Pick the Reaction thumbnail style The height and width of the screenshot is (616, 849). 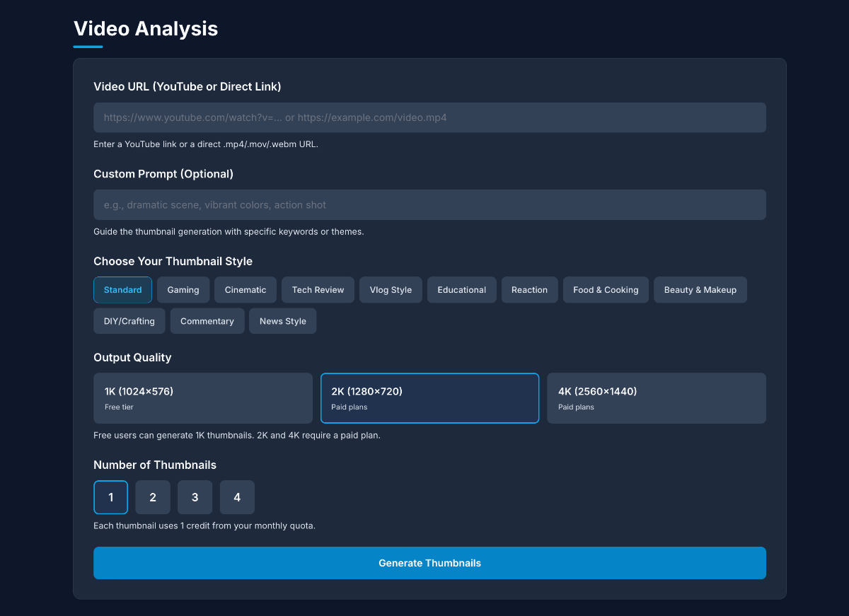click(529, 290)
